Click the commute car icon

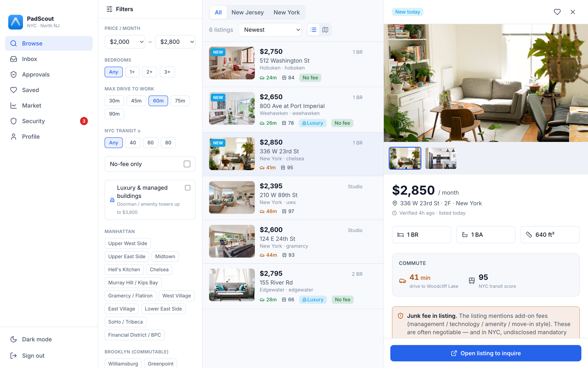click(x=402, y=281)
